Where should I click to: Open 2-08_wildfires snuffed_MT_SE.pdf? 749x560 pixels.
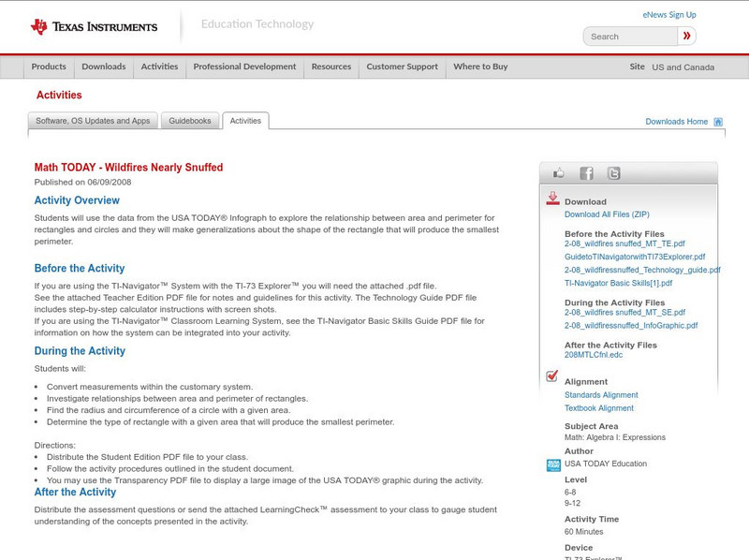pos(624,313)
